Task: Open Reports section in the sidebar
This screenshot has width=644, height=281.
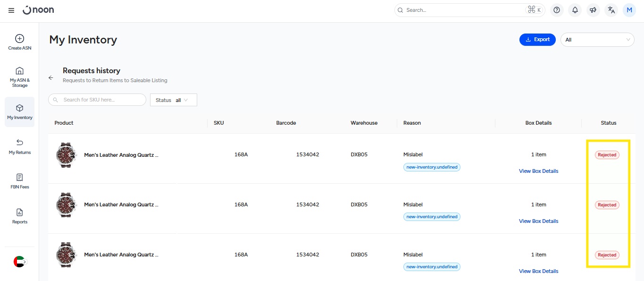Action: click(x=20, y=216)
